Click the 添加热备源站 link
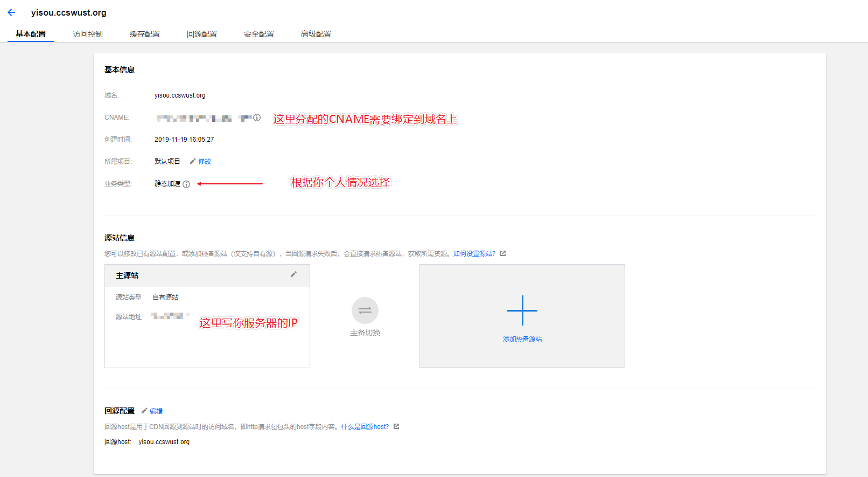This screenshot has width=868, height=477. tap(522, 338)
